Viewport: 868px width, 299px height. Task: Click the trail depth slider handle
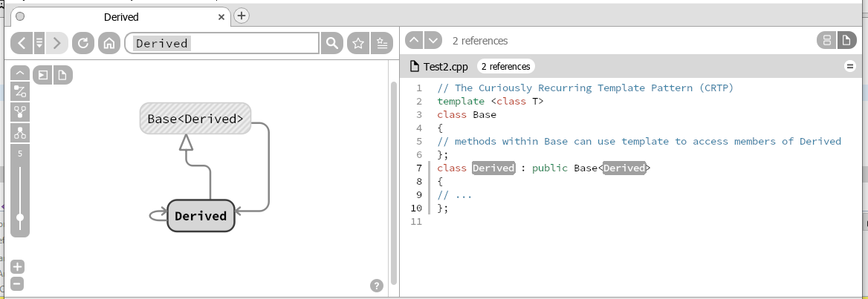[x=20, y=217]
